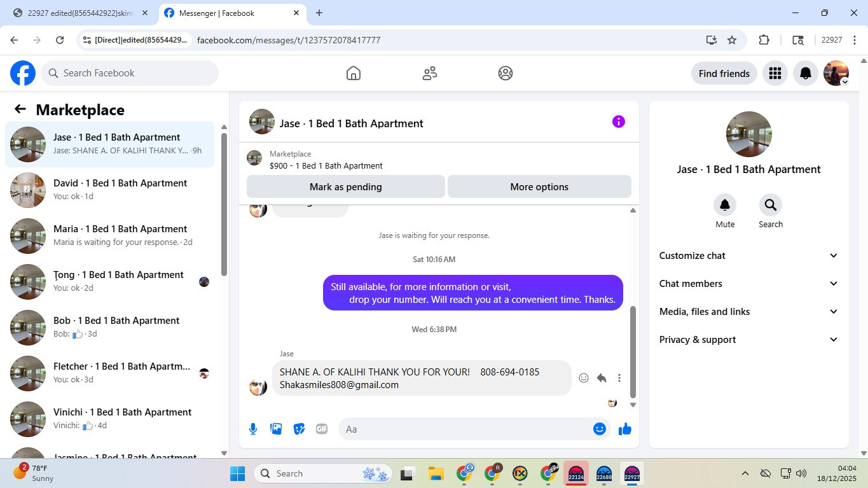The image size is (868, 488).
Task: Bookmark this page with the star icon
Action: (732, 40)
